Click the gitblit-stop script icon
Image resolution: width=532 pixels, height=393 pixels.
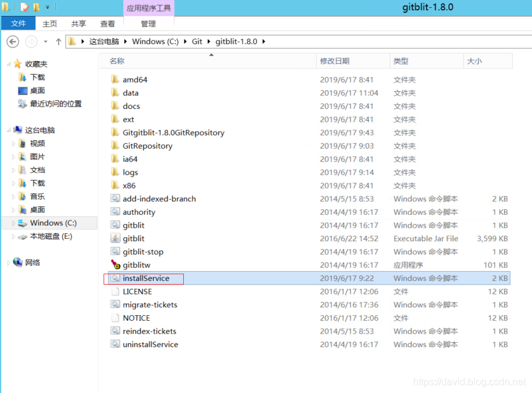click(x=115, y=252)
